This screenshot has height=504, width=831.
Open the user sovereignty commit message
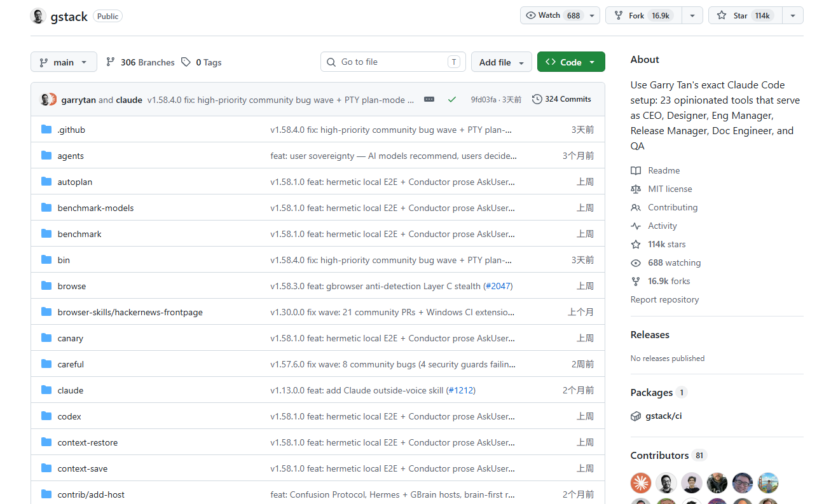394,156
